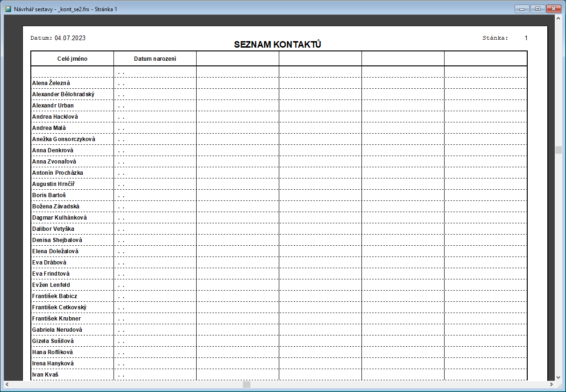Click the Ivan Kvaš contact row
The width and height of the screenshot is (566, 392).
tap(45, 375)
